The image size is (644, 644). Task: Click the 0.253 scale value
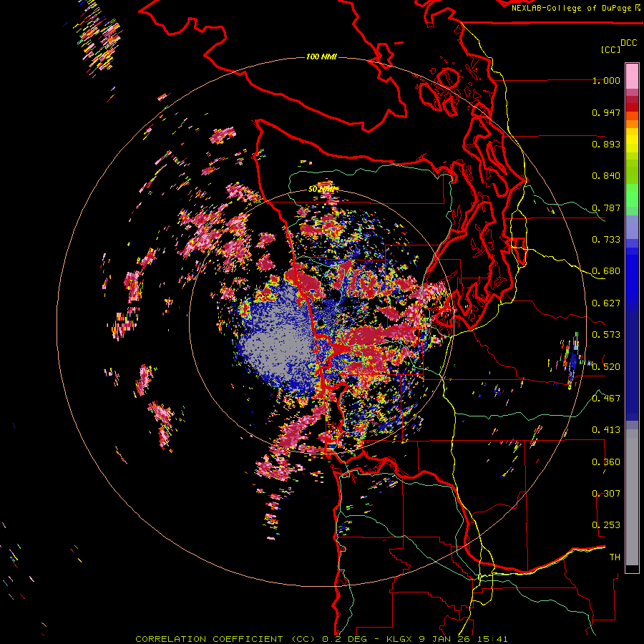click(606, 525)
